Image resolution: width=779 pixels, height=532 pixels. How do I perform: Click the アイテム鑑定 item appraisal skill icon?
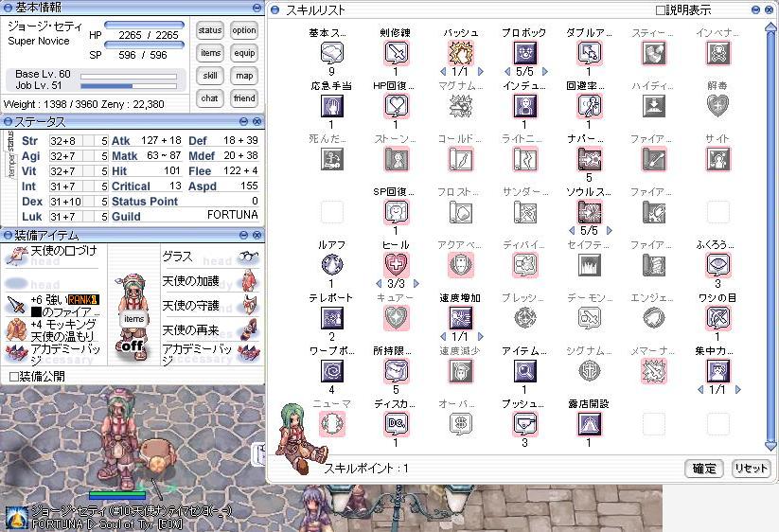pos(524,371)
